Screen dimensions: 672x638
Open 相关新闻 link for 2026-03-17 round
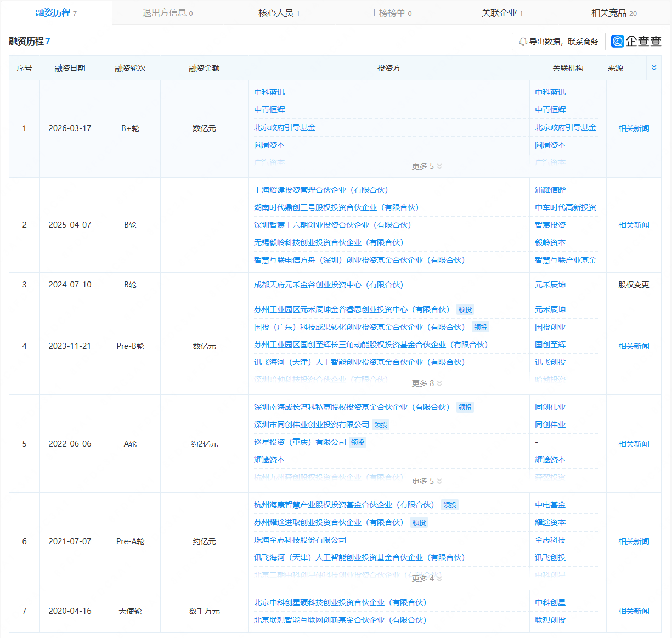634,128
